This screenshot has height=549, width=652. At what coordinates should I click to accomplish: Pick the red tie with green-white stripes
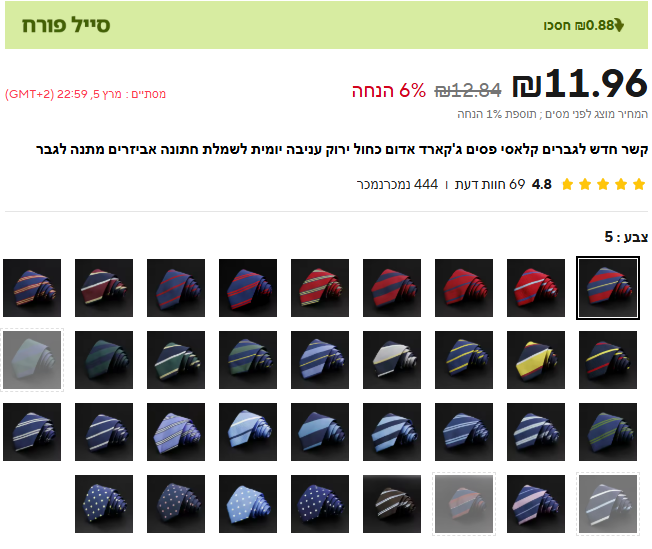click(320, 288)
